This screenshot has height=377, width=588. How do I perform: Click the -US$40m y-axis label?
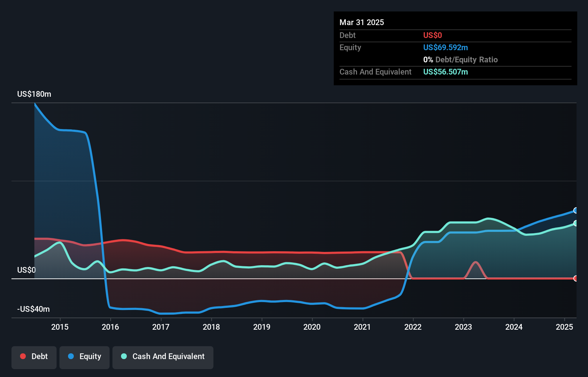tap(33, 309)
